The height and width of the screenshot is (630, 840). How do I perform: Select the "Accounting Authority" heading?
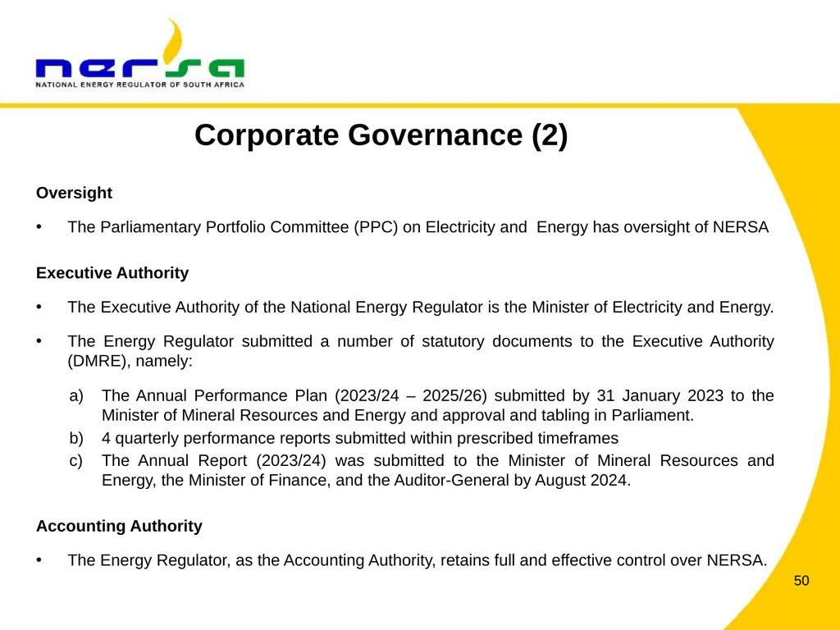coord(119,526)
